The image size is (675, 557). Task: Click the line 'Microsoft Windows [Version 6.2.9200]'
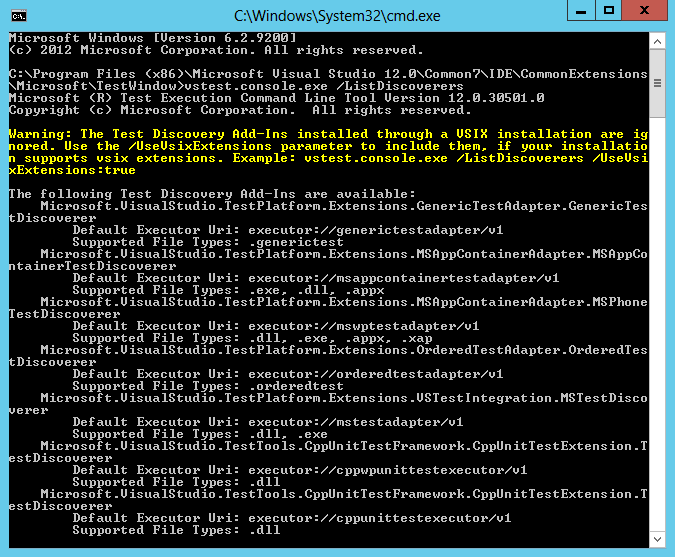tap(153, 38)
